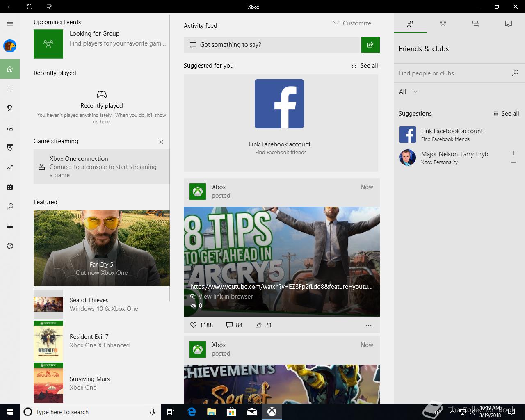Add Major Nelson as friend with plus
This screenshot has height=420, width=525.
pyautogui.click(x=514, y=153)
